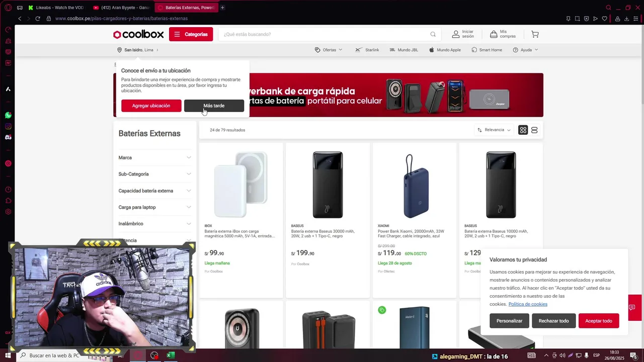Open Windows notification center icon
Screen dimensions: 644x362
pos(635,355)
